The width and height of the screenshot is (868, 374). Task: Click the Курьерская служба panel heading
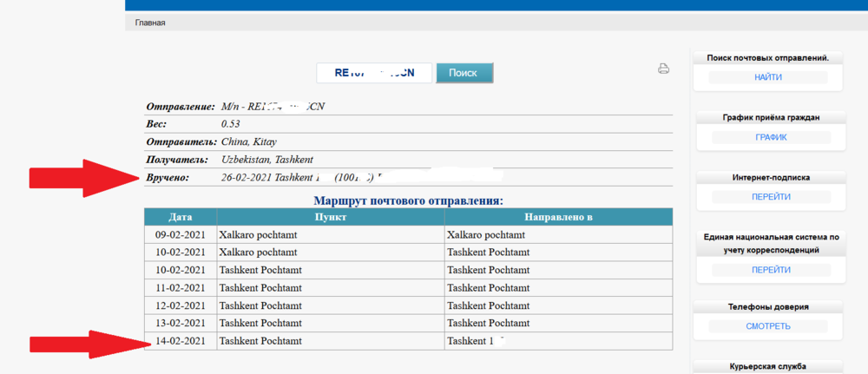tap(767, 367)
